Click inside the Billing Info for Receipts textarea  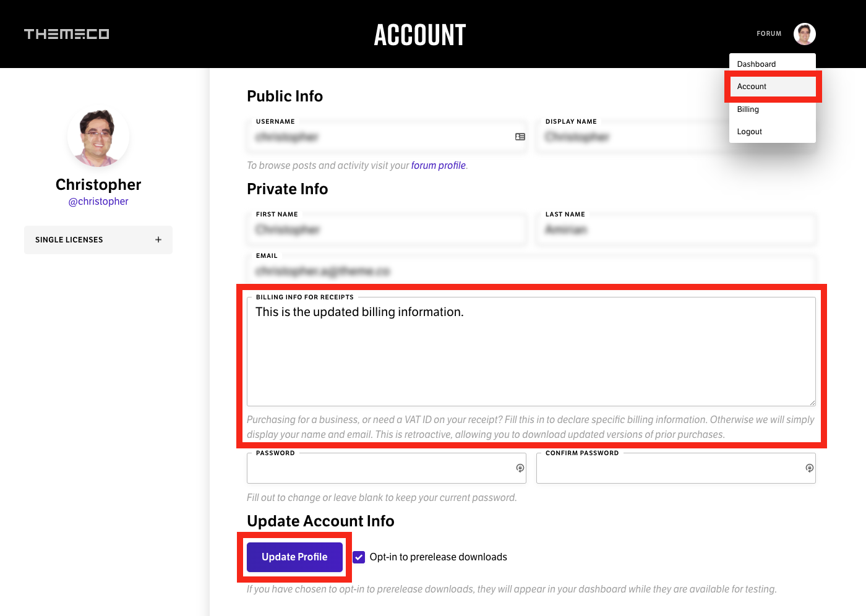click(531, 349)
